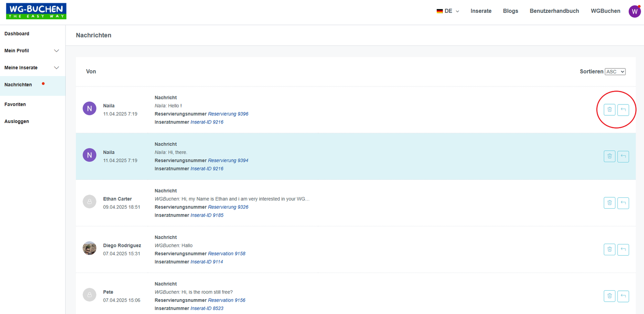Open the DE language dropdown
This screenshot has height=314, width=644.
[x=448, y=11]
